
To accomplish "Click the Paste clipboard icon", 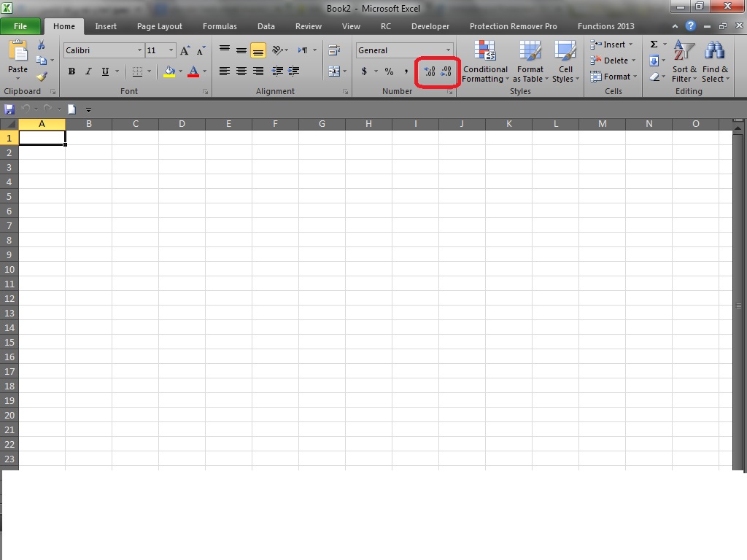I will click(18, 50).
